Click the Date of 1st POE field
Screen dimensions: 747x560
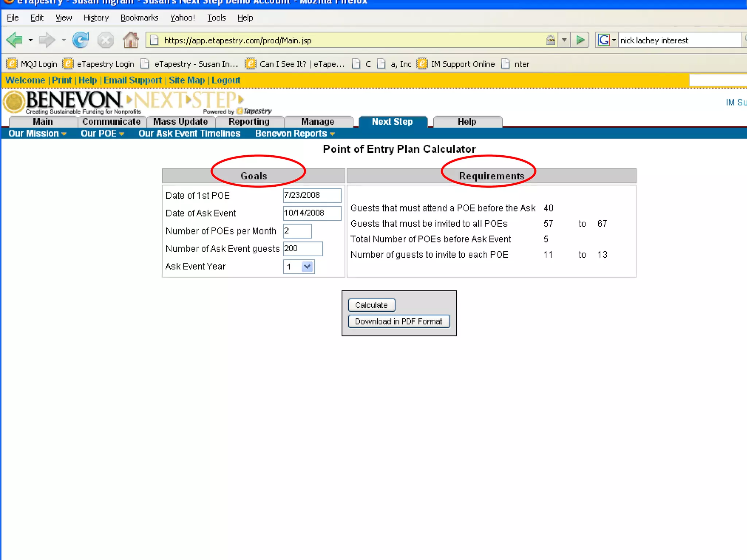click(312, 195)
